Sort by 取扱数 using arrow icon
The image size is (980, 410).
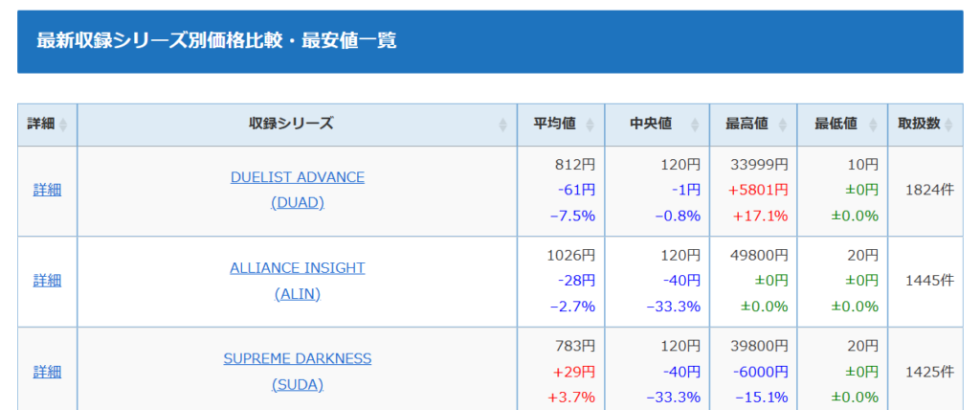tap(948, 125)
